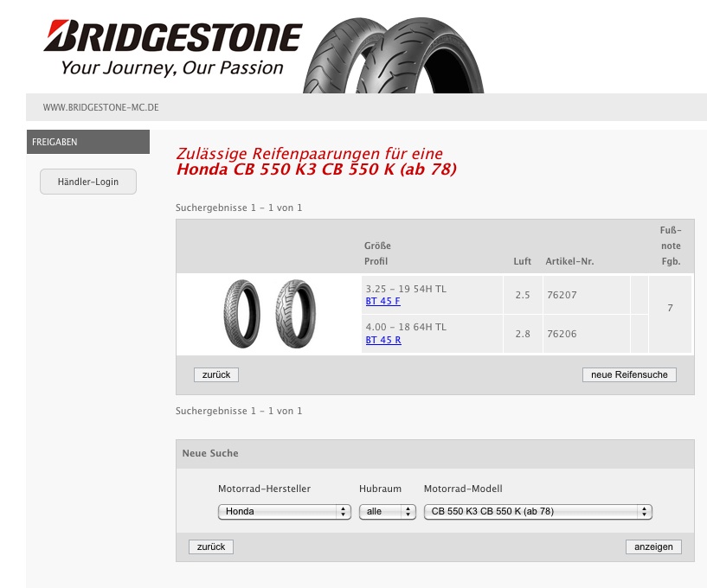This screenshot has width=707, height=588.
Task: Click the Luft column header
Action: (522, 261)
